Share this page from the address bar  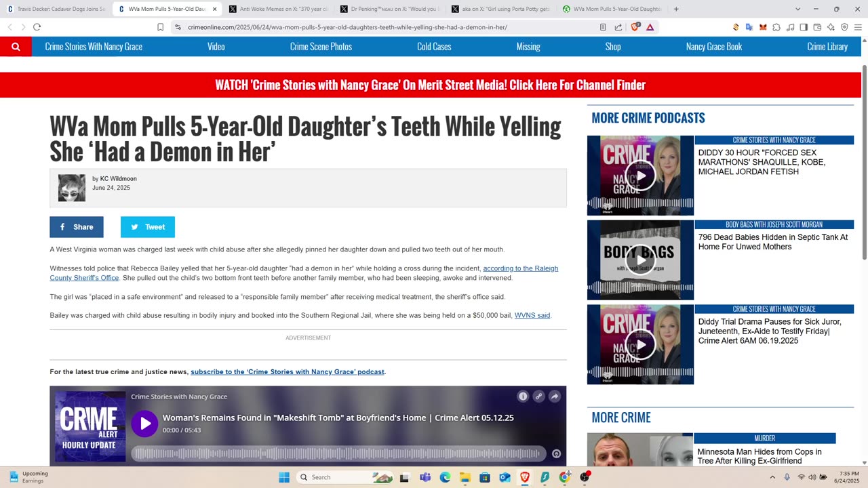(618, 27)
